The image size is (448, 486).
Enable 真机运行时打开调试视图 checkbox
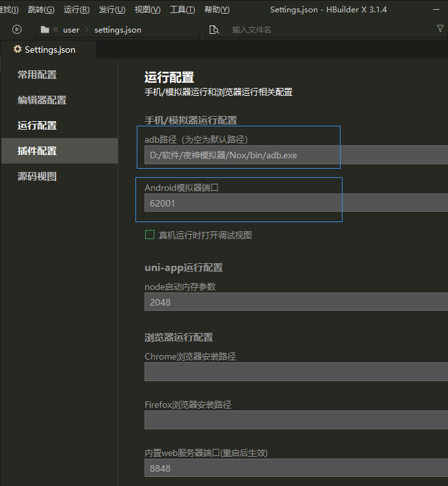150,235
